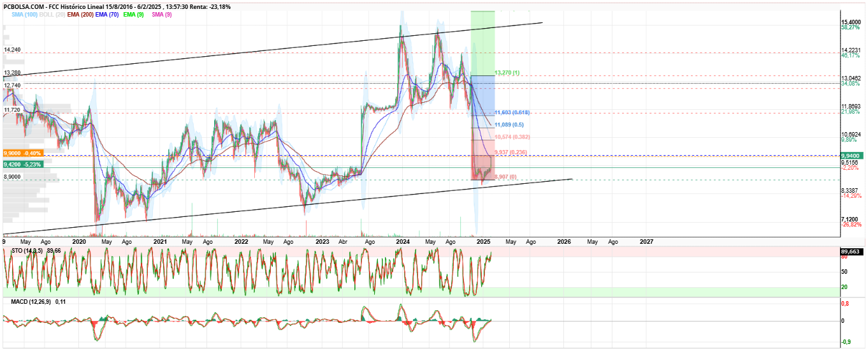
Task: Click the 2024 year on the time axis
Action: point(403,242)
